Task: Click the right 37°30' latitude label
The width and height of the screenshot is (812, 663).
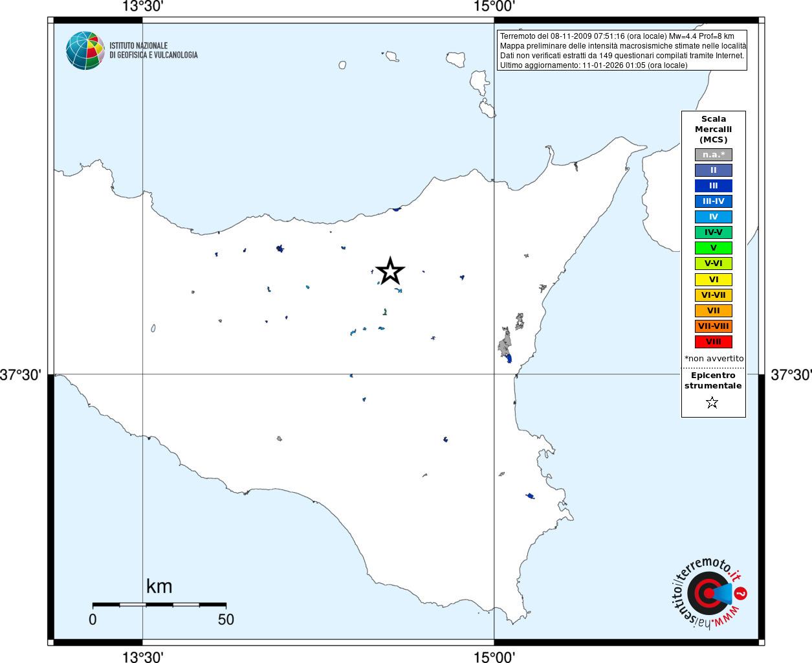Action: point(791,375)
